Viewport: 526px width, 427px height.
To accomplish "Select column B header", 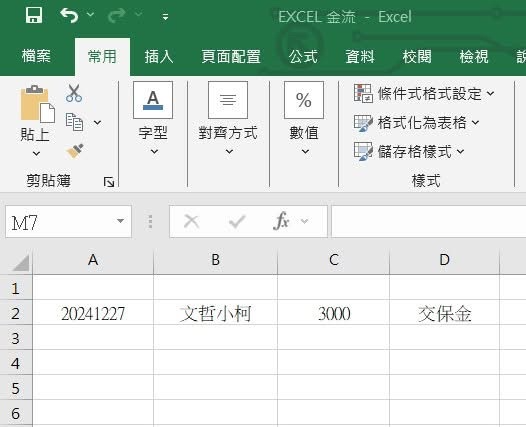I will [x=215, y=260].
